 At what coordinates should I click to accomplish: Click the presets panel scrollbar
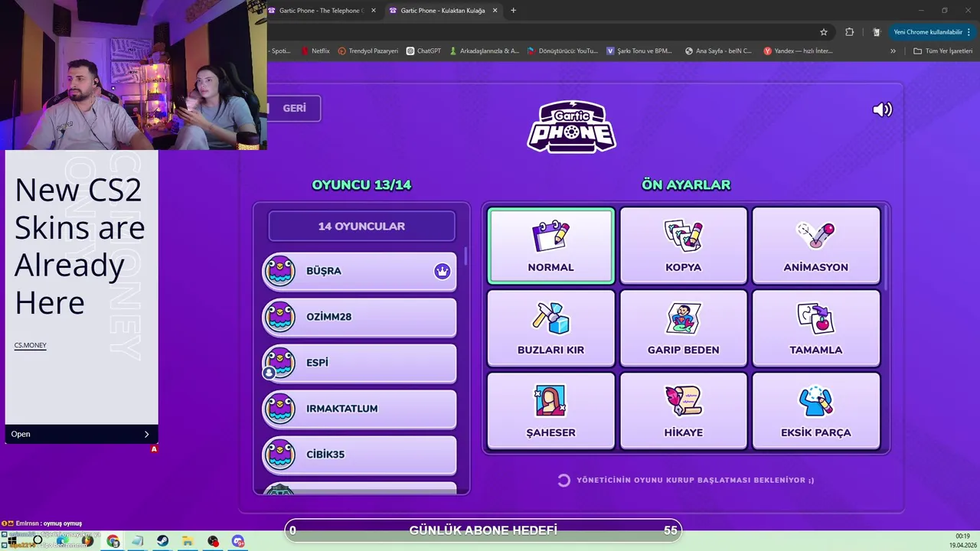point(886,249)
